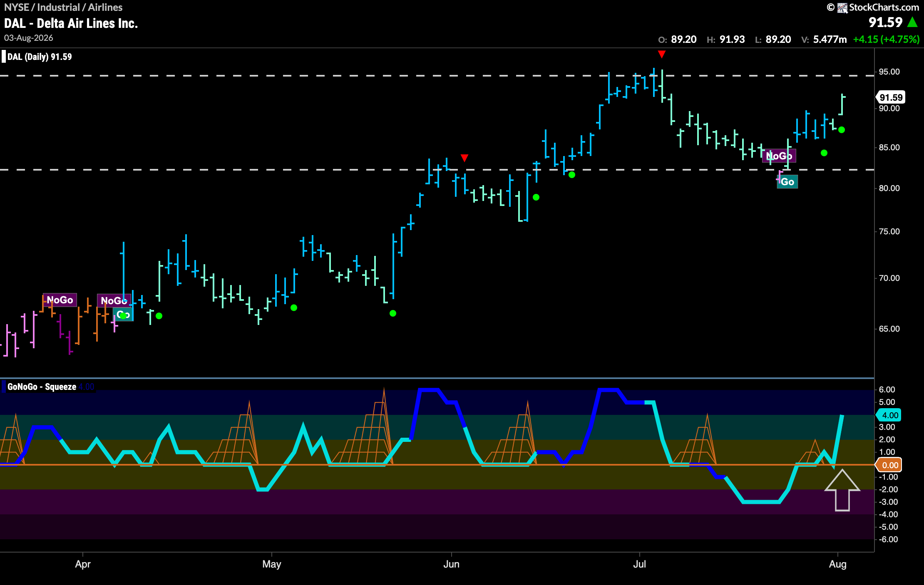Click the Jun label on the time axis
Screen dimensions: 924x585
(452, 564)
